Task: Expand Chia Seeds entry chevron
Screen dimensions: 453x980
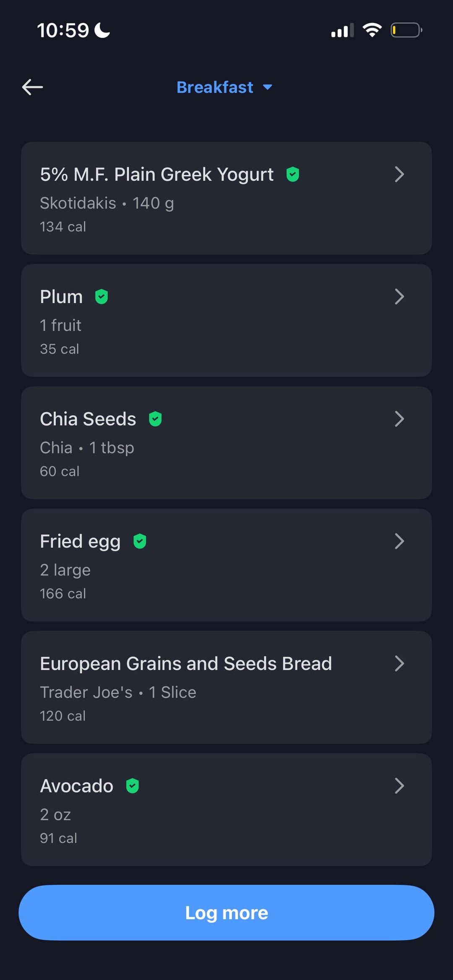Action: 399,419
